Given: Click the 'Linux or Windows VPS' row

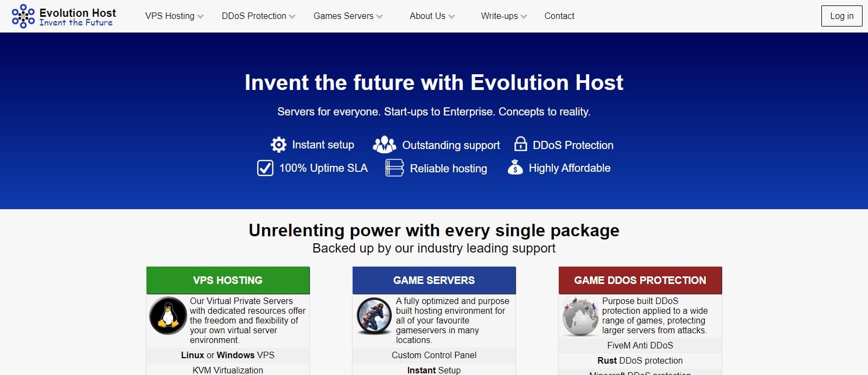Looking at the screenshot, I should coord(228,355).
